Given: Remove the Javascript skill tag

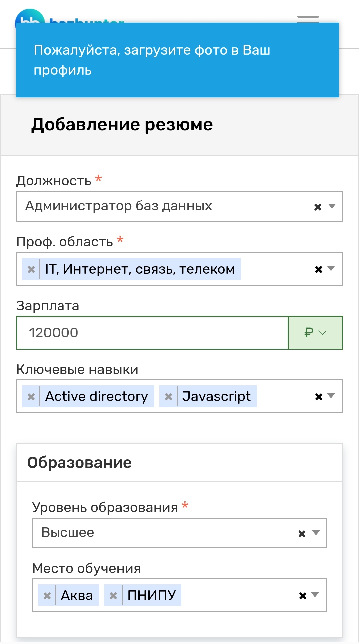Looking at the screenshot, I should click(168, 397).
